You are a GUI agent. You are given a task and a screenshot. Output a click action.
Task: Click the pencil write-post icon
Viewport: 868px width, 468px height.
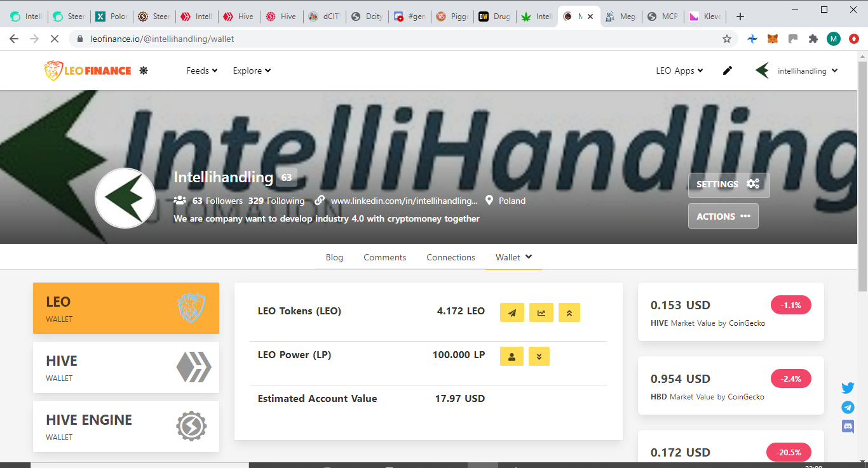click(x=728, y=70)
